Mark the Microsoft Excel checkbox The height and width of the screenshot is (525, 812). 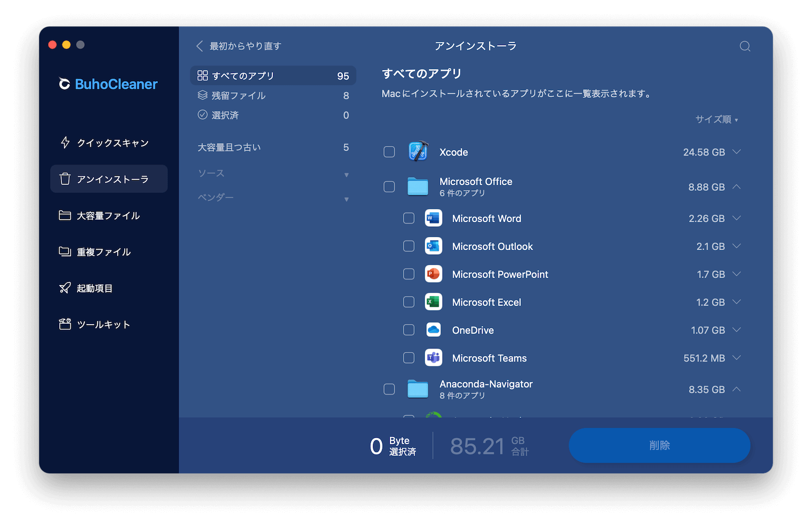pyautogui.click(x=409, y=302)
